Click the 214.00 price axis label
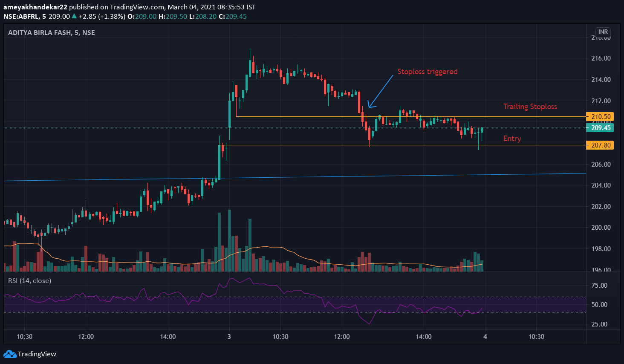Image resolution: width=624 pixels, height=364 pixels. click(601, 80)
